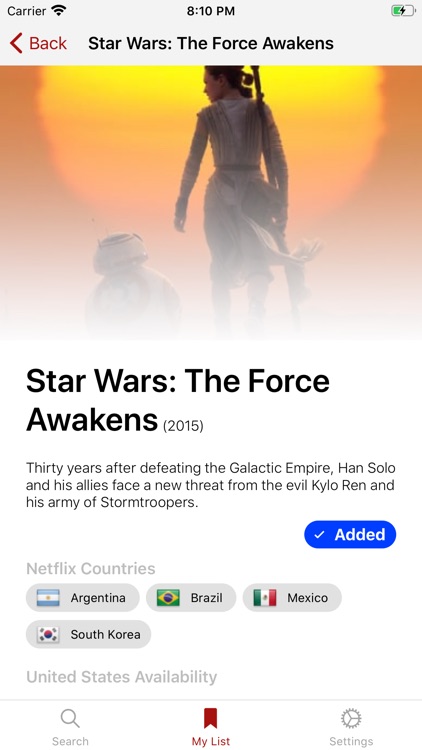
Task: Select the South Korea country chip
Action: (89, 634)
